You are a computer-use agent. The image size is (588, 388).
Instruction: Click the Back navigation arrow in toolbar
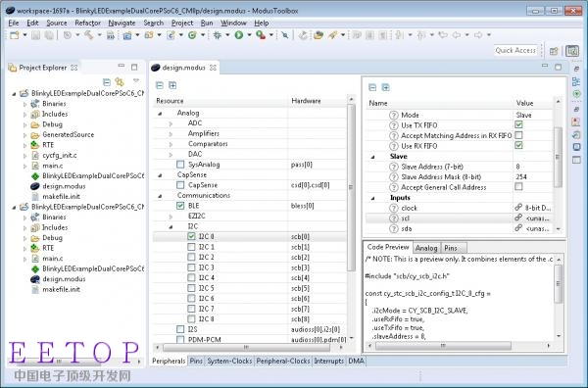(457, 35)
